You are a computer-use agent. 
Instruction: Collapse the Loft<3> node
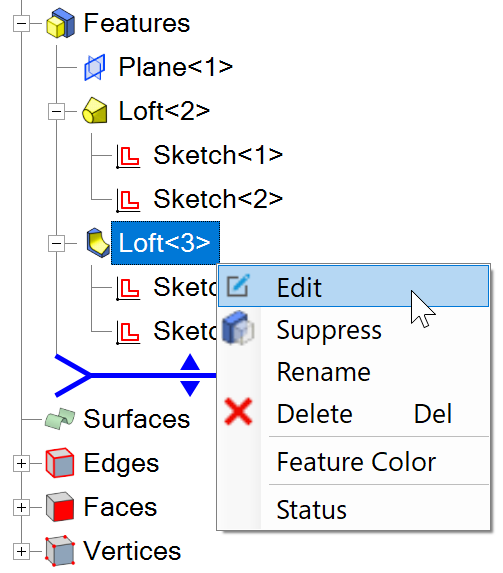tap(56, 243)
